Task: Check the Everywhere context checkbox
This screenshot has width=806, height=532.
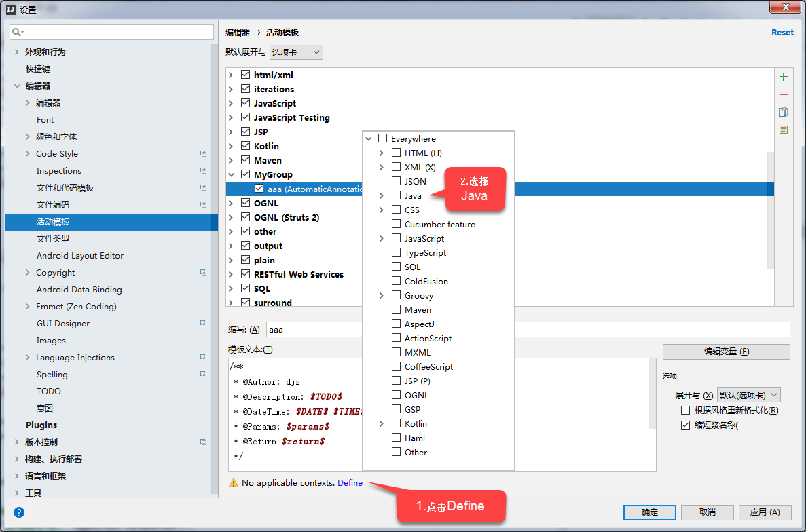Action: (382, 138)
